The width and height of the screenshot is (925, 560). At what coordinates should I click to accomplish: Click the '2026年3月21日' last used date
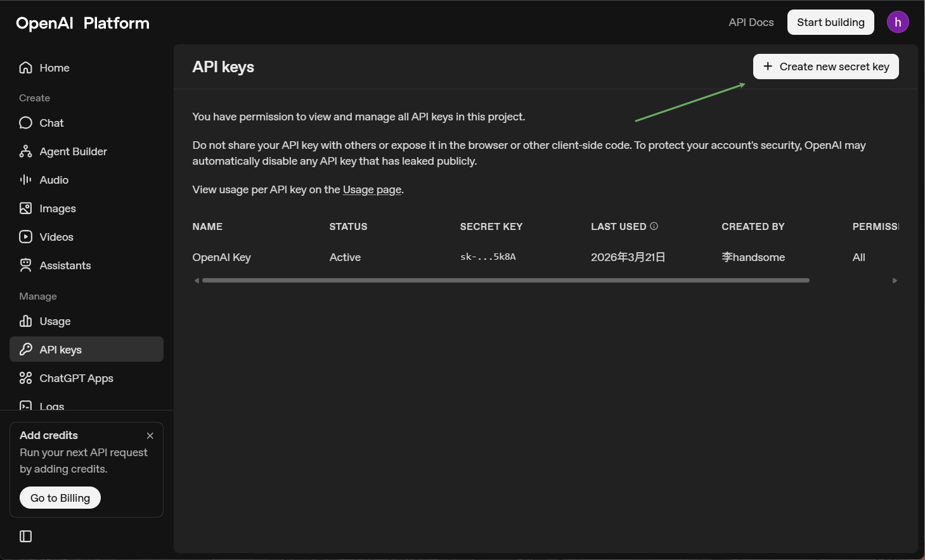pyautogui.click(x=628, y=257)
